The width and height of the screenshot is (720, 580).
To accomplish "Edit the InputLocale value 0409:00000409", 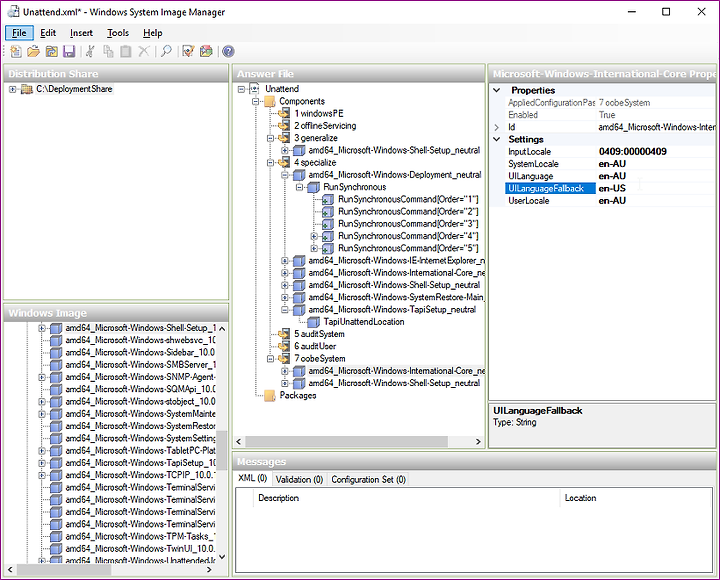I will click(x=655, y=152).
